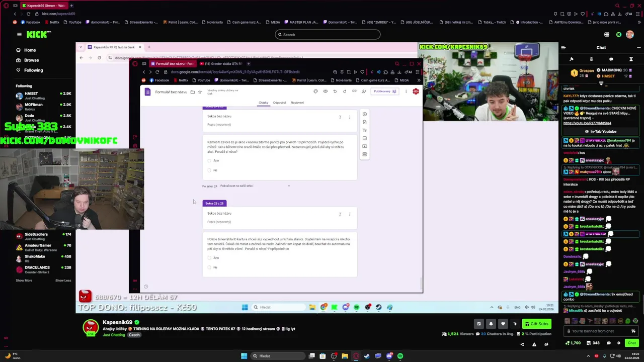
Task: Click the copy link icon in Forms
Action: [354, 92]
